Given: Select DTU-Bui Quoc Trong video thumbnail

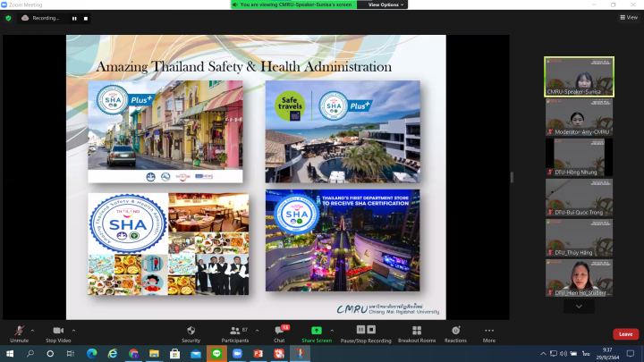Looking at the screenshot, I should (579, 198).
